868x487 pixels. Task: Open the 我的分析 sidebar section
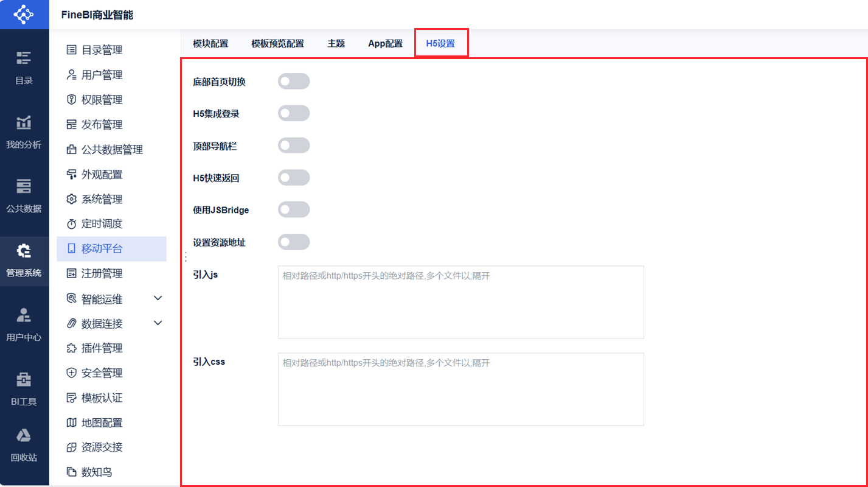[x=24, y=133]
